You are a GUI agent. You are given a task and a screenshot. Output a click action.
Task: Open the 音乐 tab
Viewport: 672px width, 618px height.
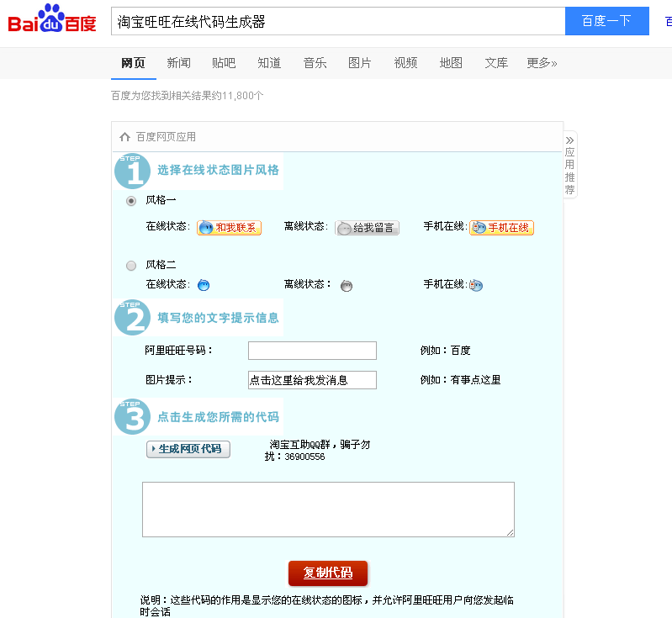tap(315, 63)
